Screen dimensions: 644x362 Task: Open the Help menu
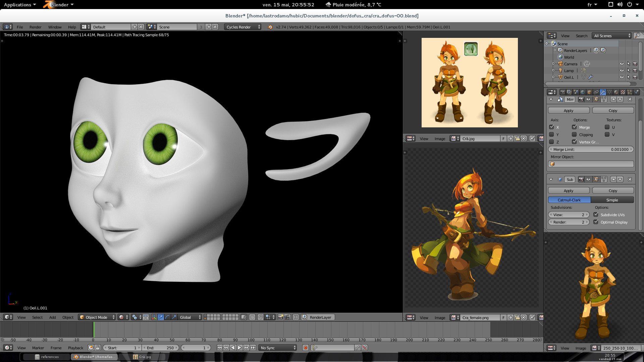tap(72, 27)
